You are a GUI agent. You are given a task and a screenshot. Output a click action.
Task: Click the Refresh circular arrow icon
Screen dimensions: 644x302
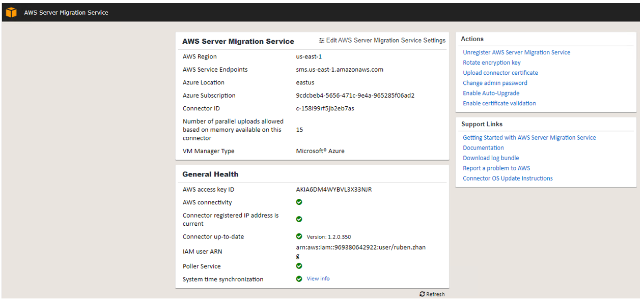pyautogui.click(x=422, y=294)
